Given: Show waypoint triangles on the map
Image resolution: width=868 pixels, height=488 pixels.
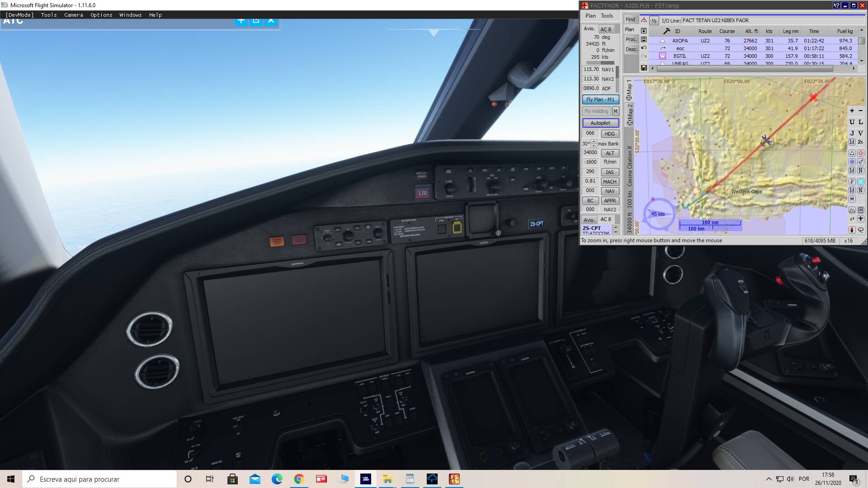Looking at the screenshot, I should [852, 153].
